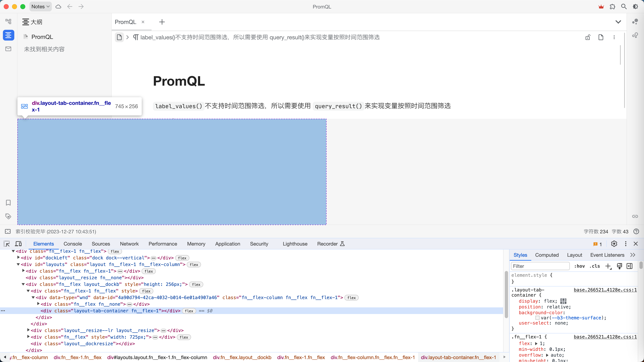Expand the dockLeft div node
Image resolution: width=644 pixels, height=362 pixels.
18,257
